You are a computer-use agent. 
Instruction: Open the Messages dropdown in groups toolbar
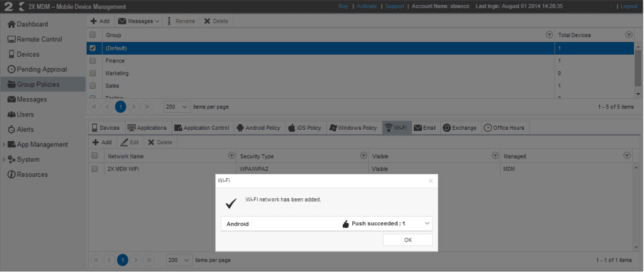[x=139, y=21]
